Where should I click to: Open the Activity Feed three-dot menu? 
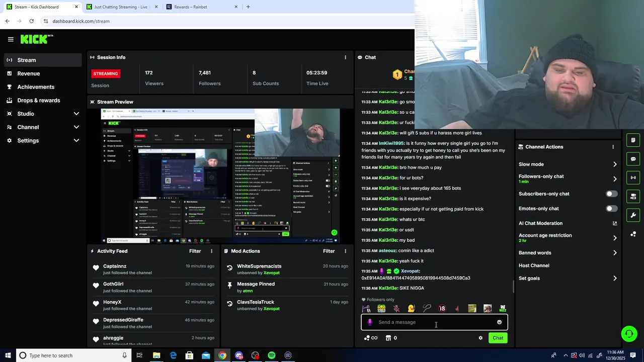[x=211, y=251]
